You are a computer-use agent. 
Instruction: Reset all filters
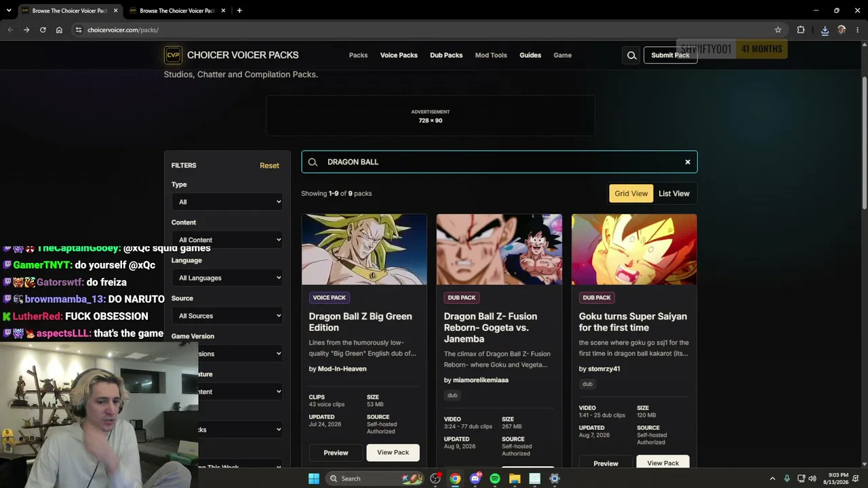pyautogui.click(x=269, y=165)
